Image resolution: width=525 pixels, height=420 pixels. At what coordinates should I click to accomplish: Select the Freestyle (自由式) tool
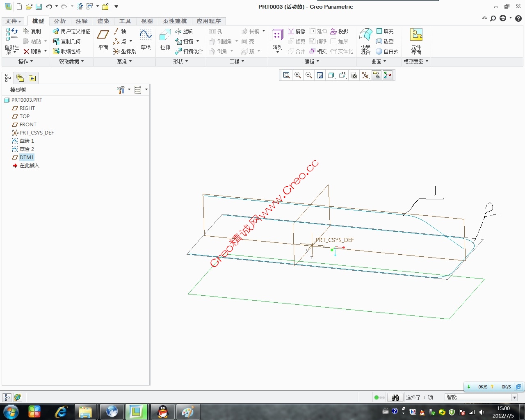387,51
